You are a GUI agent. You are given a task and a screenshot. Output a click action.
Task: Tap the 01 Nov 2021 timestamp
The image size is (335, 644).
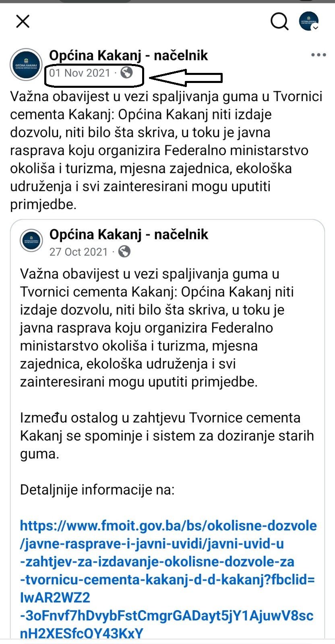[80, 73]
